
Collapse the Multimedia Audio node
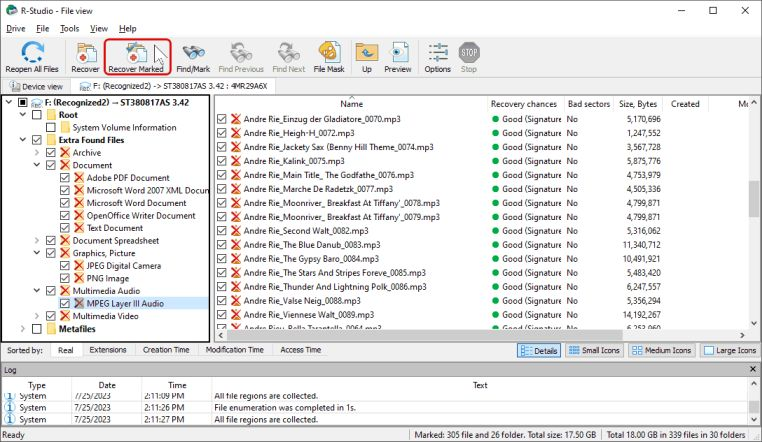point(37,291)
